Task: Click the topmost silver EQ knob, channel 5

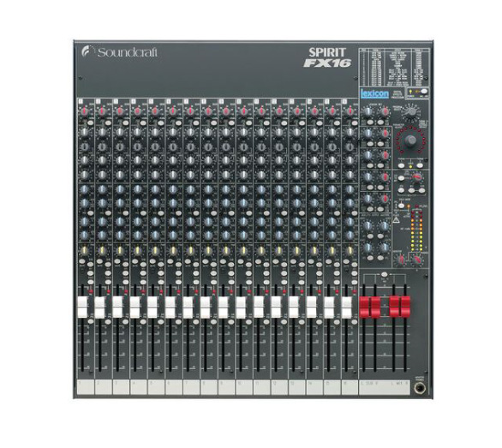Action: (x=155, y=132)
